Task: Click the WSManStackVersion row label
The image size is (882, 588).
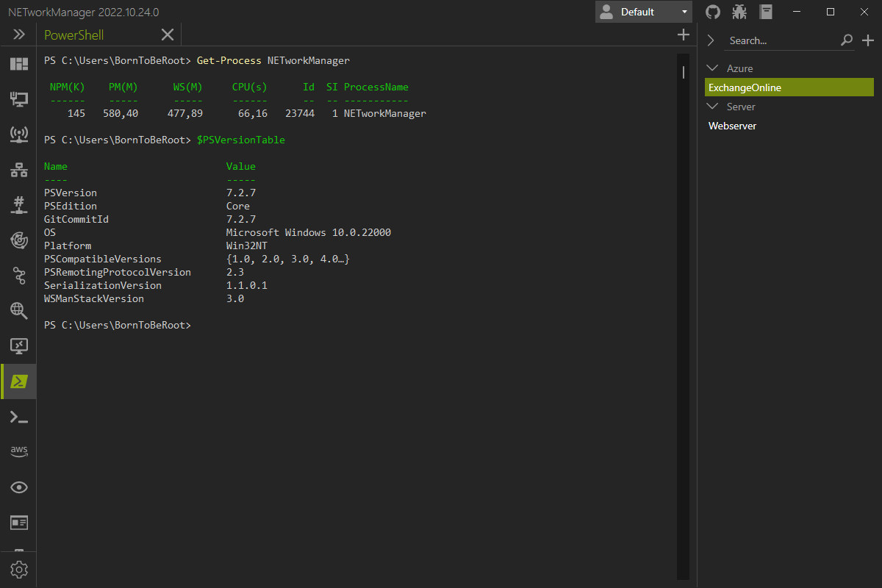Action: (94, 298)
